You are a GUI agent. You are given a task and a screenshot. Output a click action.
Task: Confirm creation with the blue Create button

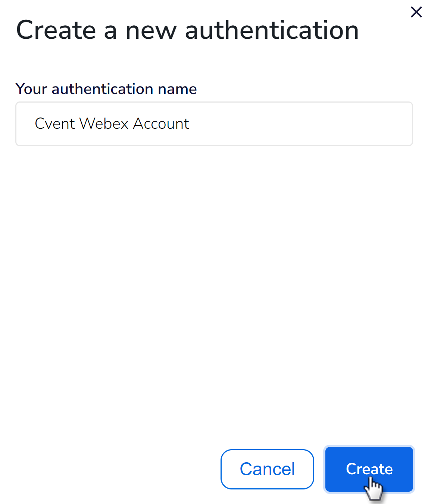369,469
